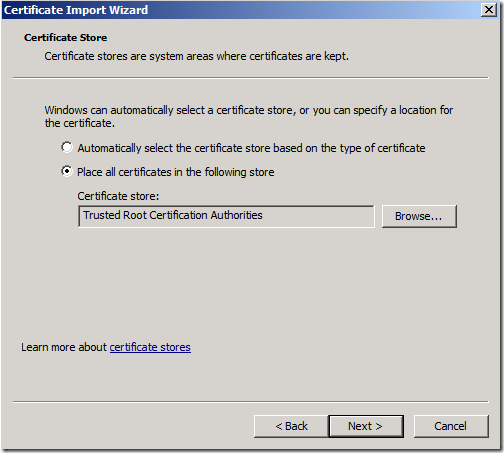
Task: Close the Certificate Import Wizard window
Action: (x=489, y=10)
